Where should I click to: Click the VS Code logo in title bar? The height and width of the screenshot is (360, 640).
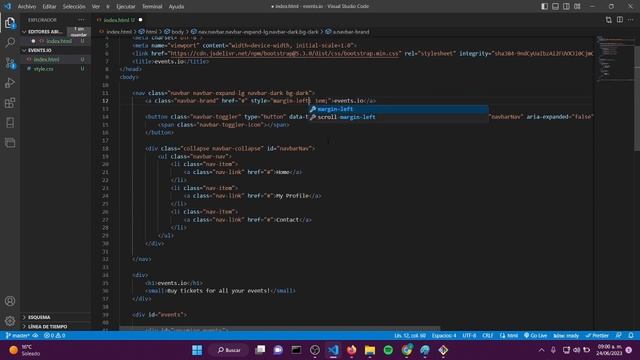7,6
